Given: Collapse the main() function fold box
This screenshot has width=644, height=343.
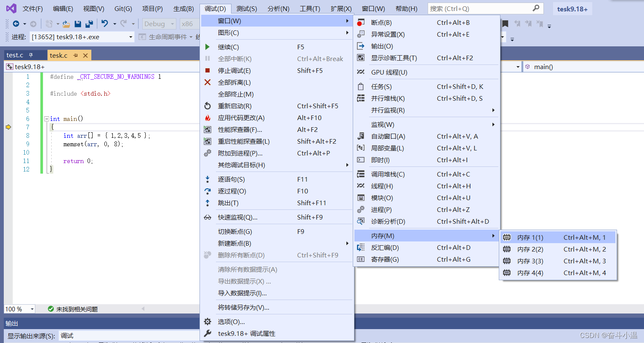Looking at the screenshot, I should pyautogui.click(x=47, y=118).
